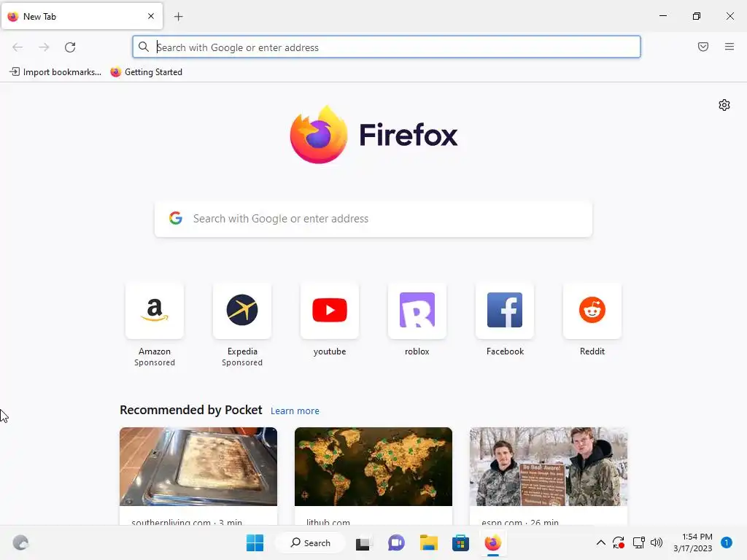Image resolution: width=747 pixels, height=560 pixels.
Task: Open Microsoft Store from taskbar
Action: point(461,542)
